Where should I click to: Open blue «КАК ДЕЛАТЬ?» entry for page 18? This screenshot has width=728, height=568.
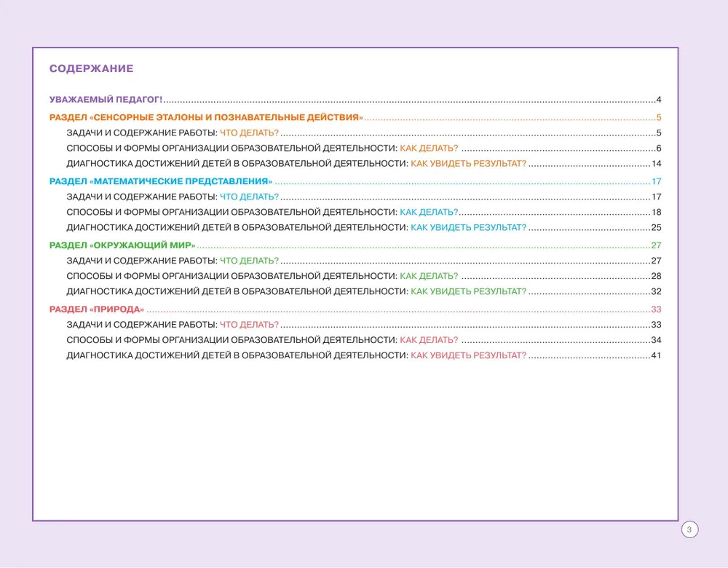tap(429, 213)
